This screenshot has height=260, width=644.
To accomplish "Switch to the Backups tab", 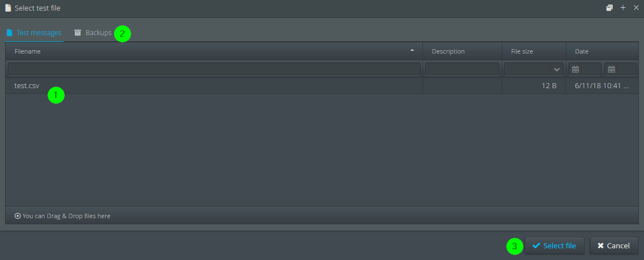I will (x=93, y=33).
